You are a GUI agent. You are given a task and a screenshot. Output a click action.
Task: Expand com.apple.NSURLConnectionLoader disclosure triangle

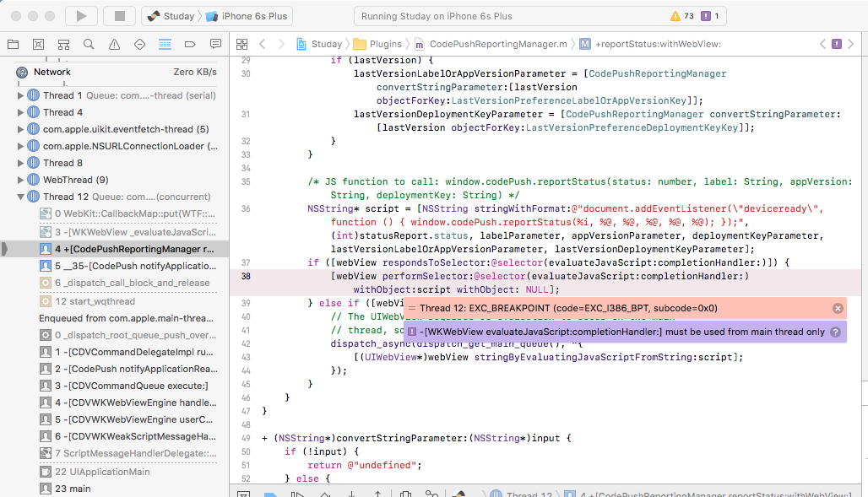click(20, 146)
